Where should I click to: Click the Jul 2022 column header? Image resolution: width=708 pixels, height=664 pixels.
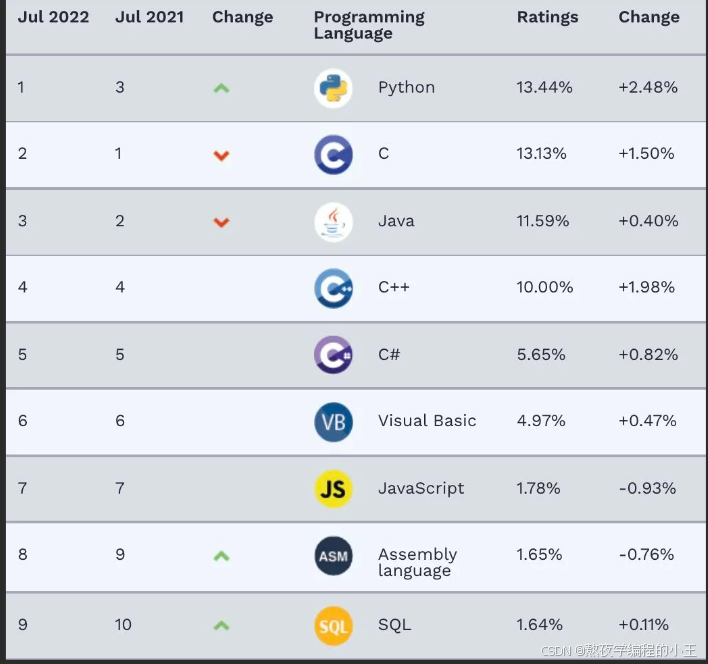coord(54,17)
